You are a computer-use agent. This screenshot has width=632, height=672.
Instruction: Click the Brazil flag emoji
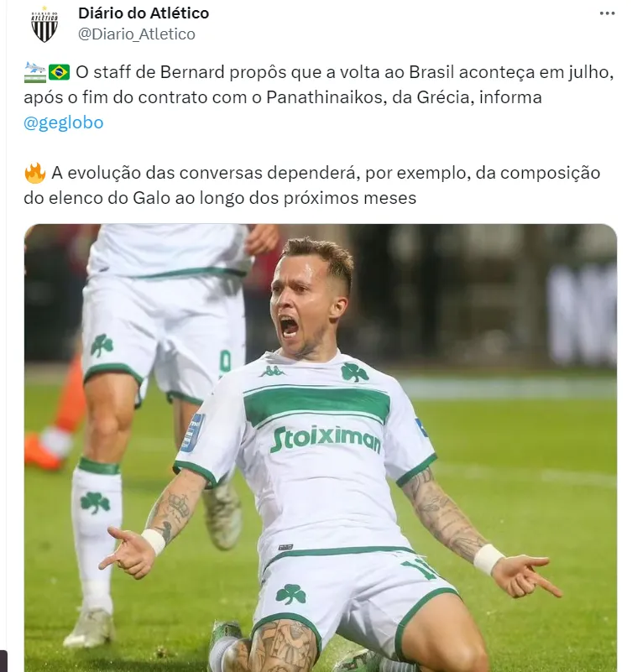[59, 72]
